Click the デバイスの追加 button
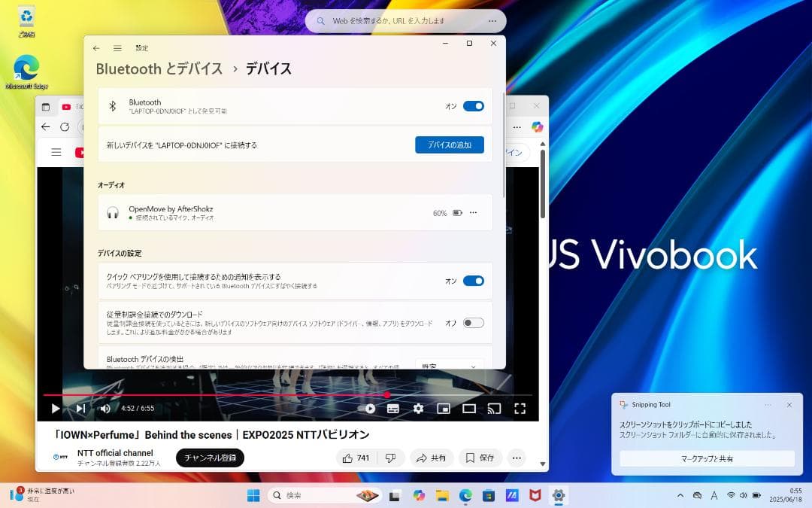Image resolution: width=812 pixels, height=508 pixels. (x=449, y=144)
